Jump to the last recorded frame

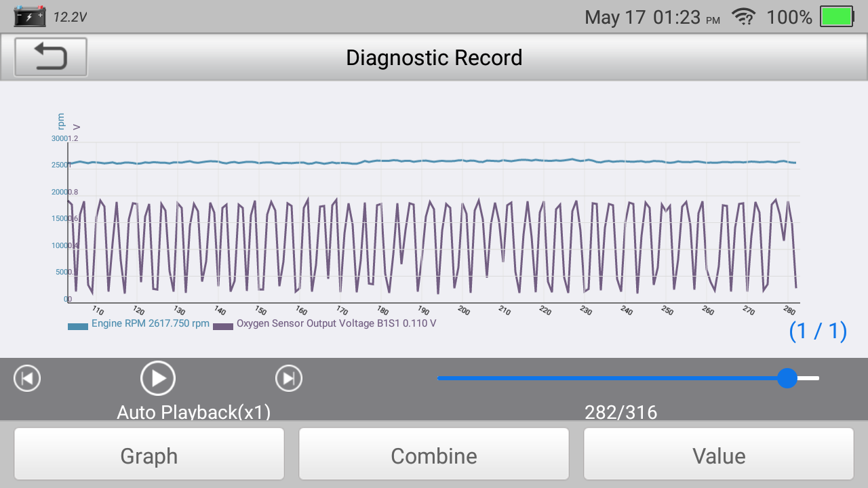289,378
